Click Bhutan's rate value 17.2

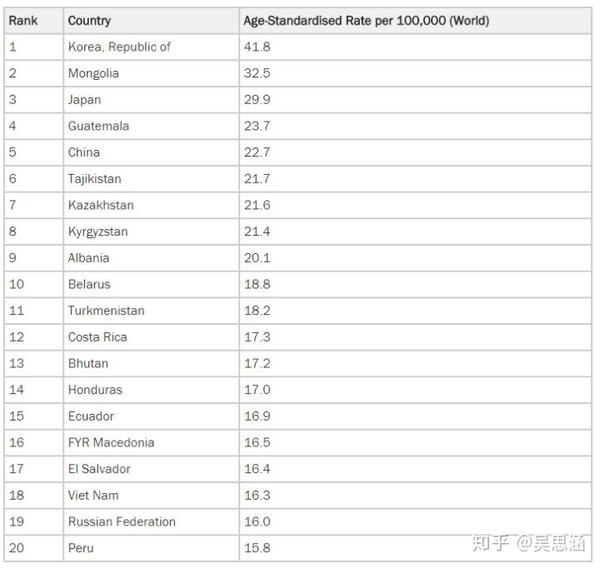click(257, 364)
